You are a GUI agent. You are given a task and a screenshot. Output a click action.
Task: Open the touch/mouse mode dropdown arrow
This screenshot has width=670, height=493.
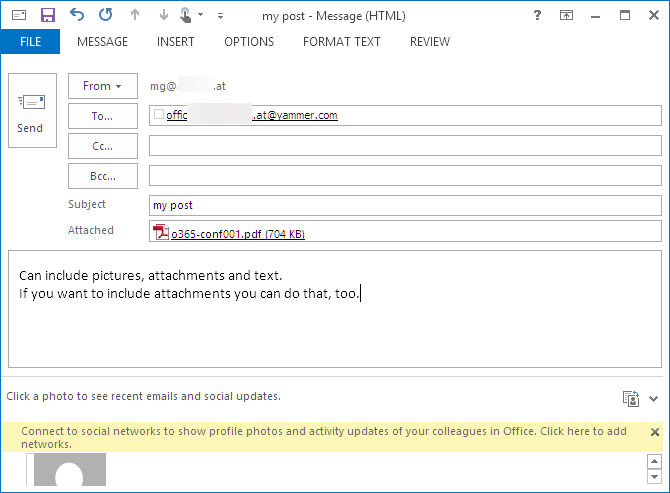201,16
